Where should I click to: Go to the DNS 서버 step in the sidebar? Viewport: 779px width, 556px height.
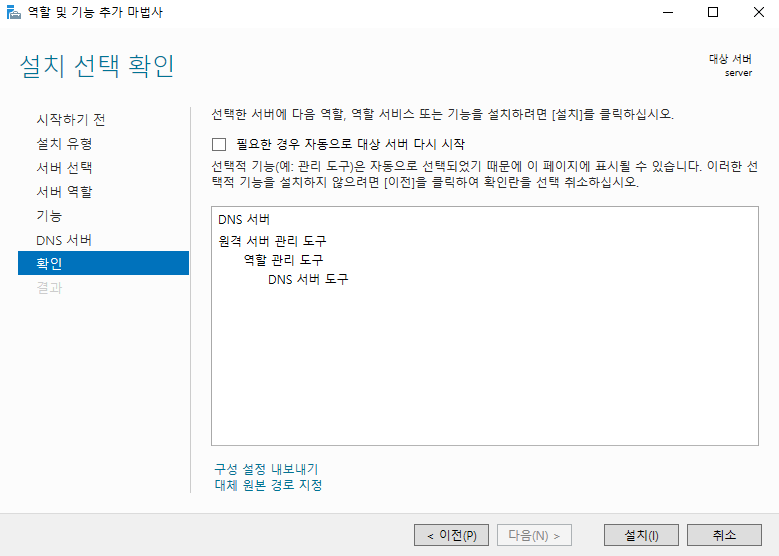point(64,240)
